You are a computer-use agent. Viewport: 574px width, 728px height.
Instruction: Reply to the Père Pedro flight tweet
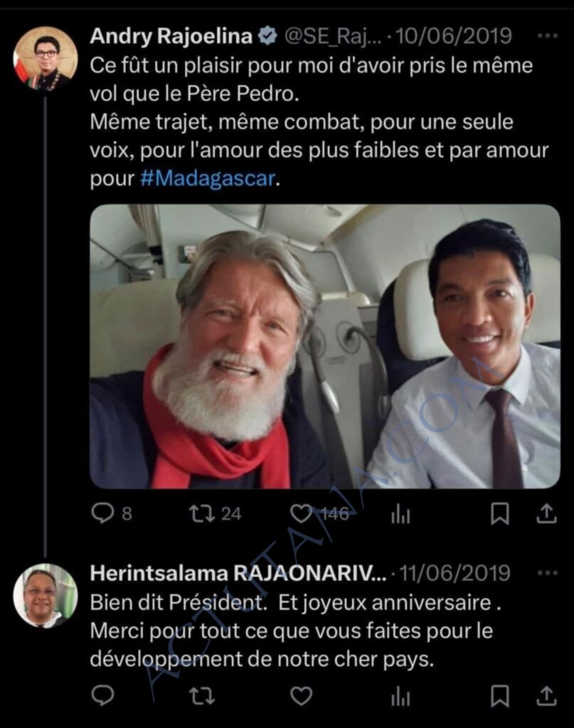[102, 513]
